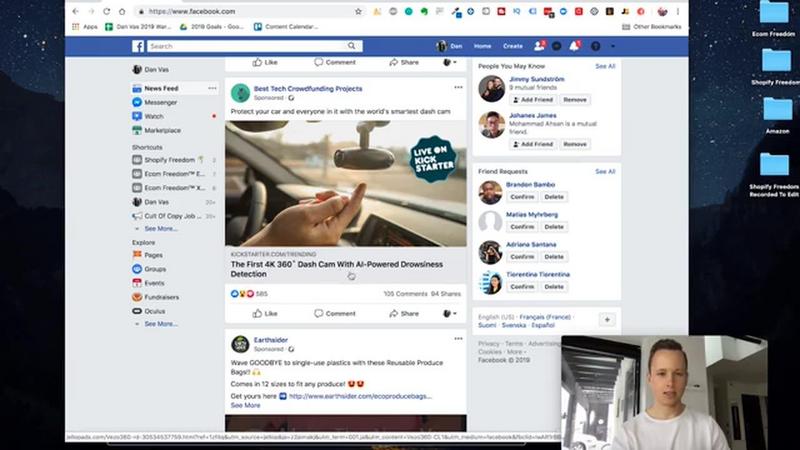Remove Johanes James suggestion
The width and height of the screenshot is (800, 450).
click(574, 144)
